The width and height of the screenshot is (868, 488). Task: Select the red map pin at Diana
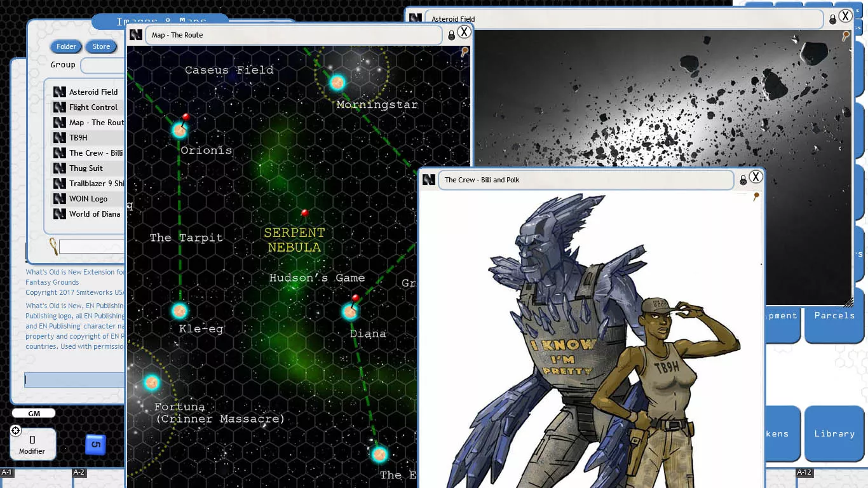coord(355,299)
